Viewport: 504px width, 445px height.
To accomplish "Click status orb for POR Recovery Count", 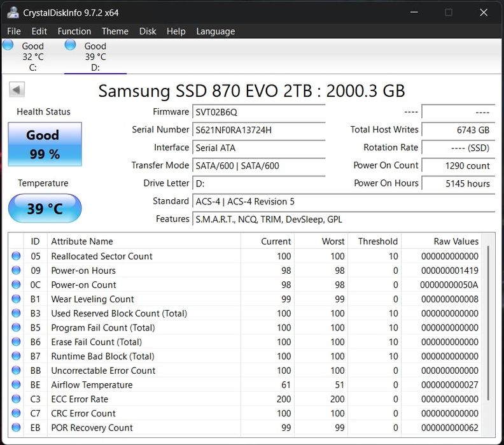I will (16, 427).
